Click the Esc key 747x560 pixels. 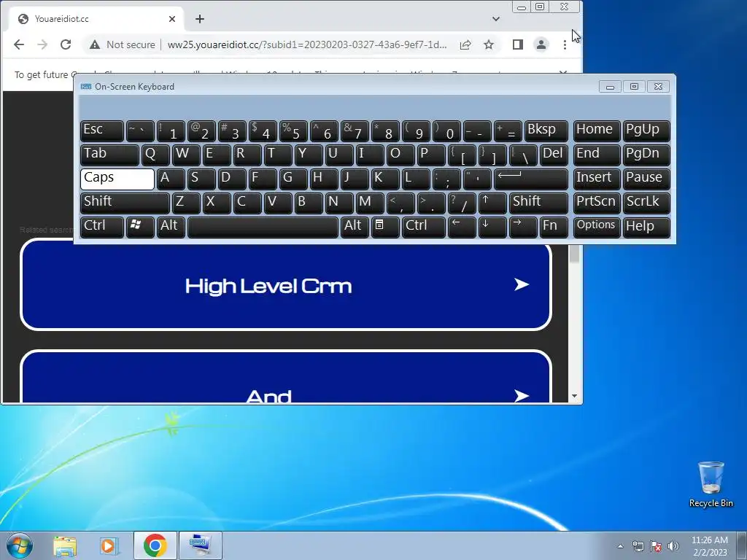102,131
